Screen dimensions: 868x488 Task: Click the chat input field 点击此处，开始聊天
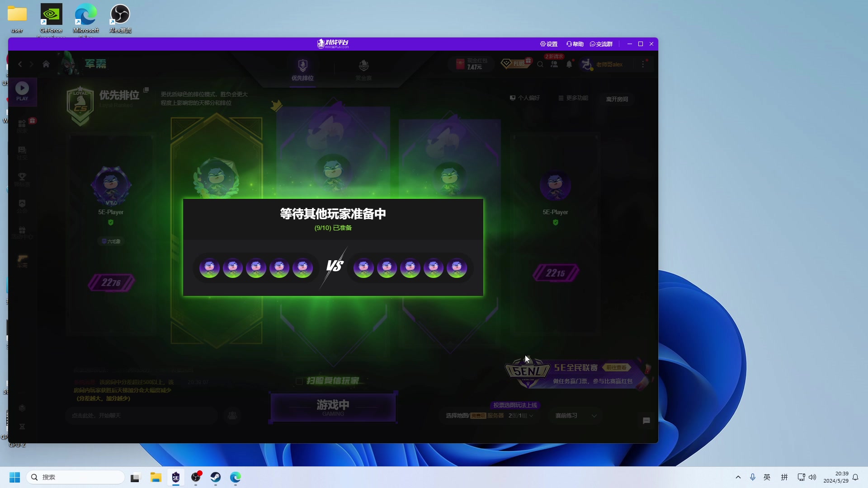(x=140, y=415)
